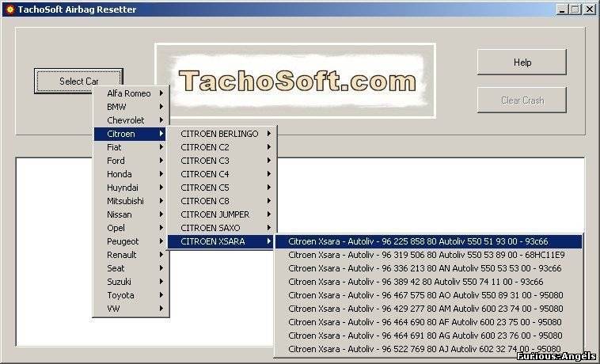Select the highlighted CITROEN XSARA entry

point(222,241)
